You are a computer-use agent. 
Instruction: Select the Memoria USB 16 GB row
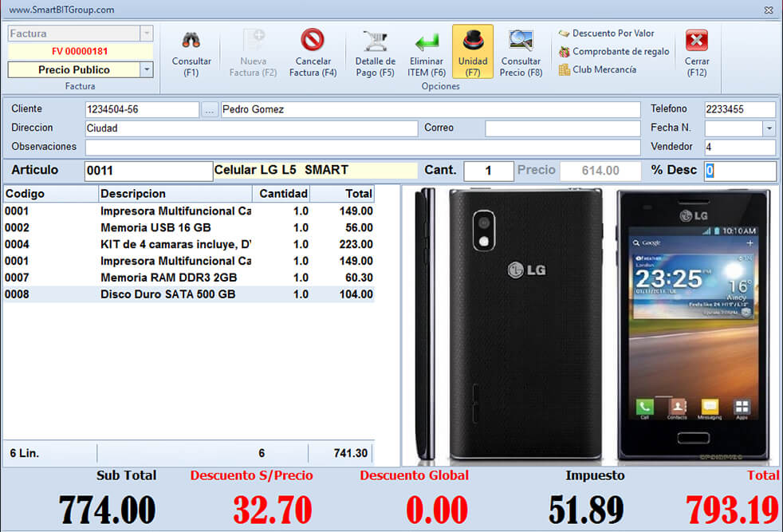(x=189, y=228)
